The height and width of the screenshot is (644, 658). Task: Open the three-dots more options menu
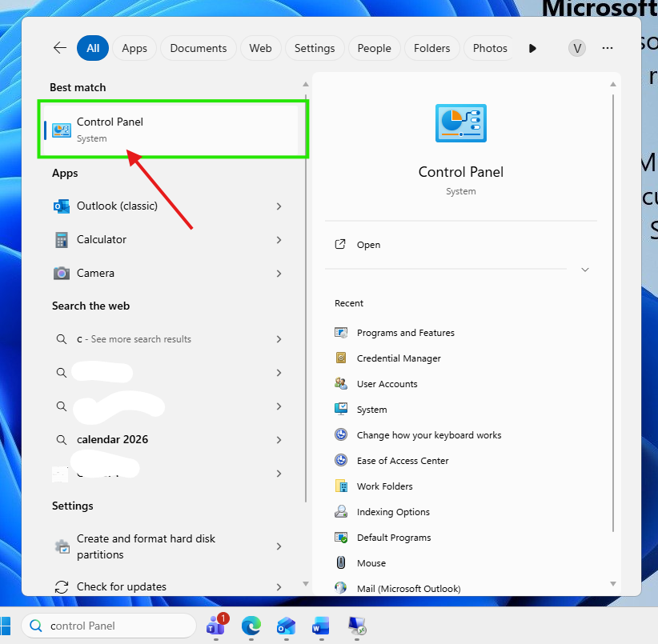coord(608,48)
